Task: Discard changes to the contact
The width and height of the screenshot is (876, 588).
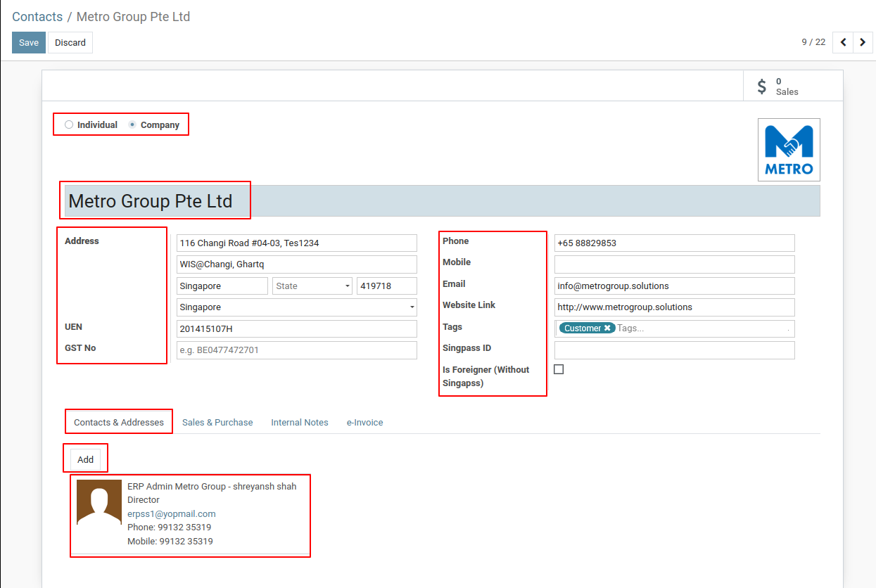Action: (x=70, y=42)
